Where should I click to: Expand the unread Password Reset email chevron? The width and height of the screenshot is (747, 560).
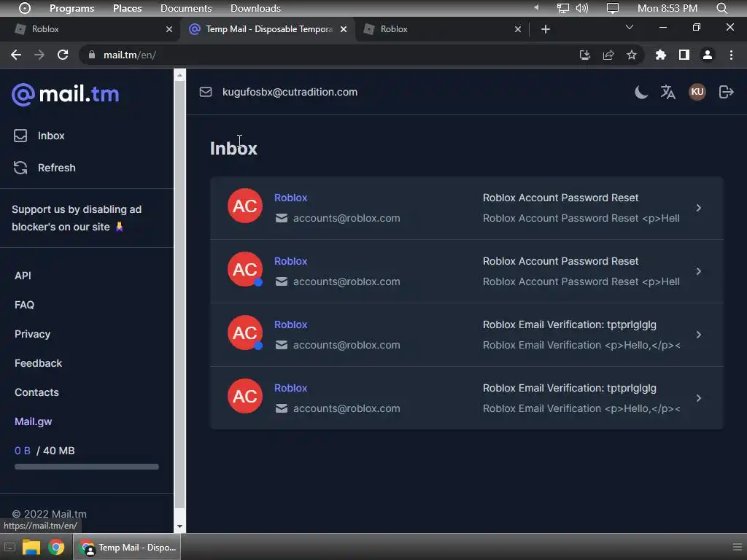point(698,271)
